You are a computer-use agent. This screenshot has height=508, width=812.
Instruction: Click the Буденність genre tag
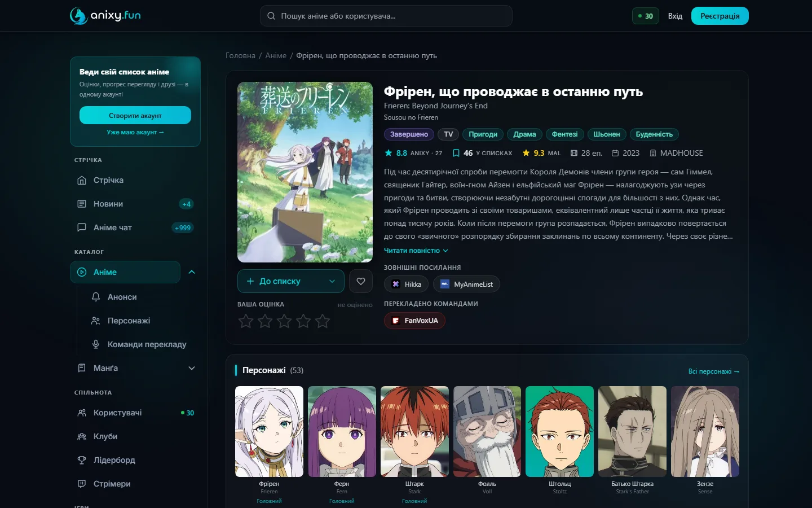pyautogui.click(x=654, y=134)
